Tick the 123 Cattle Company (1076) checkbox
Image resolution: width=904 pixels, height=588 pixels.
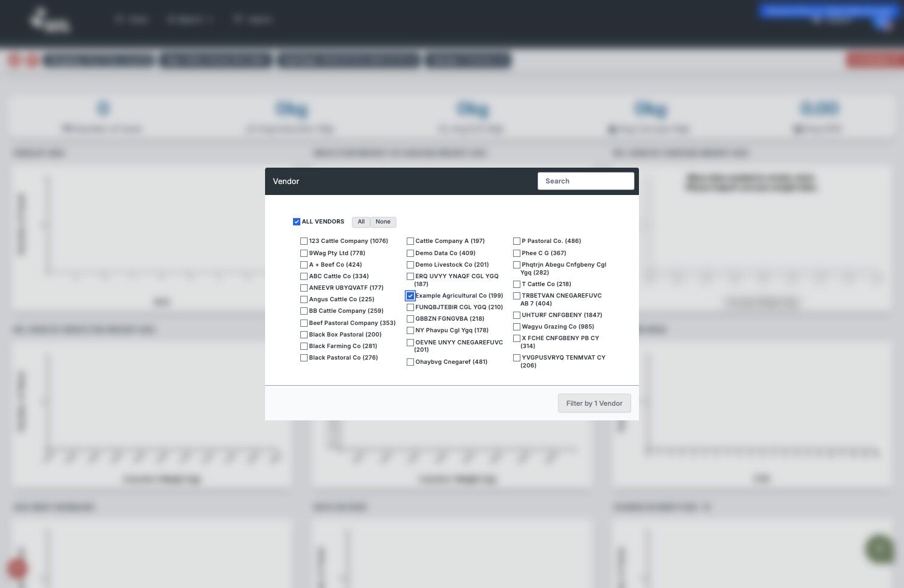click(304, 241)
